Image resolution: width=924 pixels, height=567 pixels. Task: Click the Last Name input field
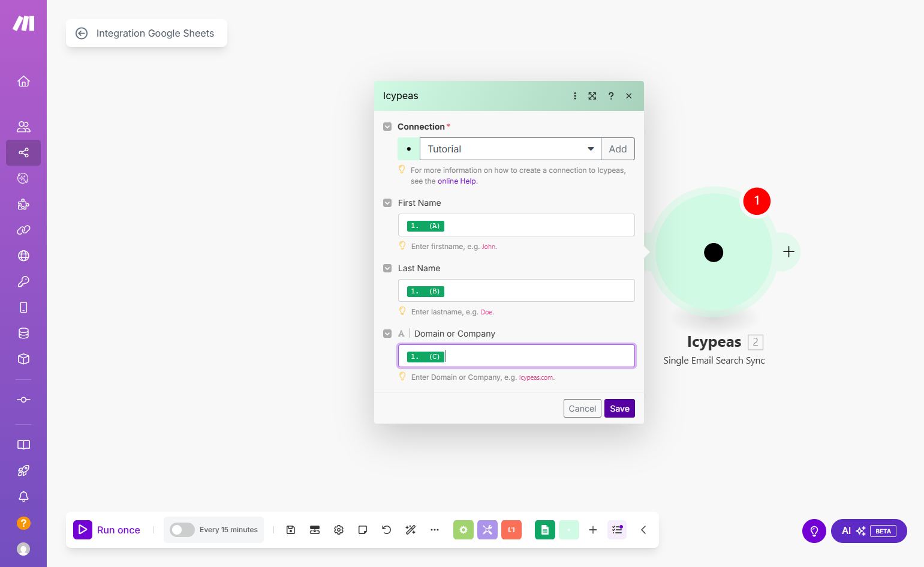click(x=516, y=290)
